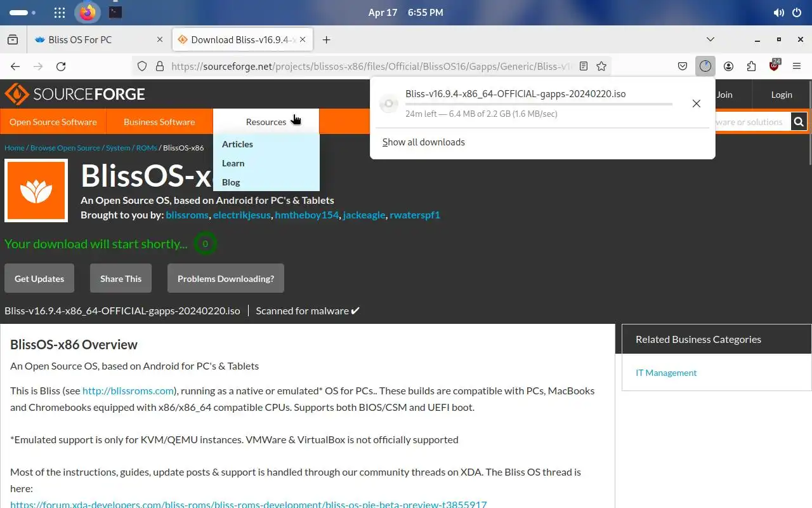Expand the Resources dropdown menu

point(266,121)
